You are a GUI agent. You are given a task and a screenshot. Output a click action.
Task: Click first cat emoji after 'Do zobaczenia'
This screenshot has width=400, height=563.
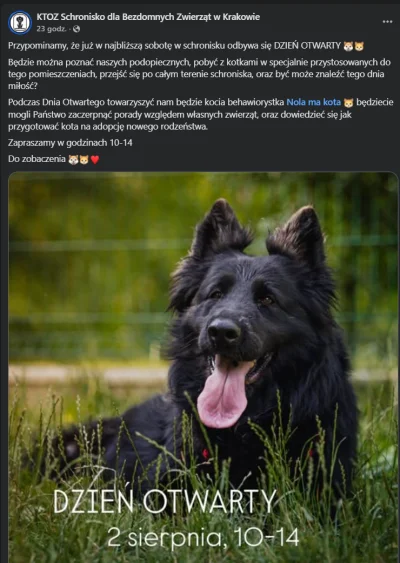pos(73,159)
